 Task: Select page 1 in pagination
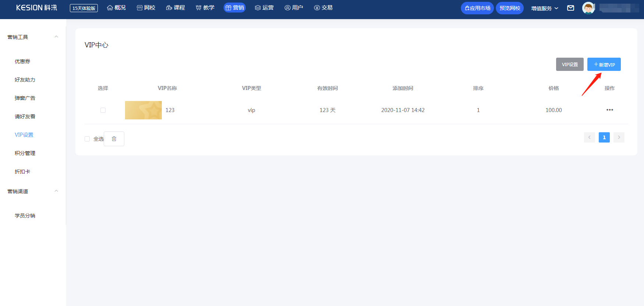point(604,137)
